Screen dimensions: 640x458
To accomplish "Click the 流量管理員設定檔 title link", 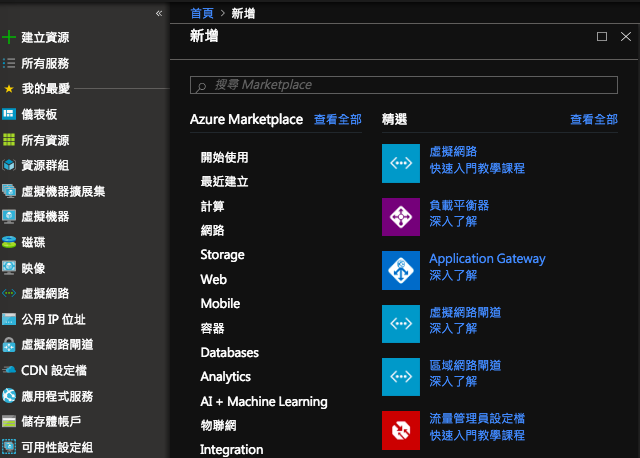I will tap(477, 418).
